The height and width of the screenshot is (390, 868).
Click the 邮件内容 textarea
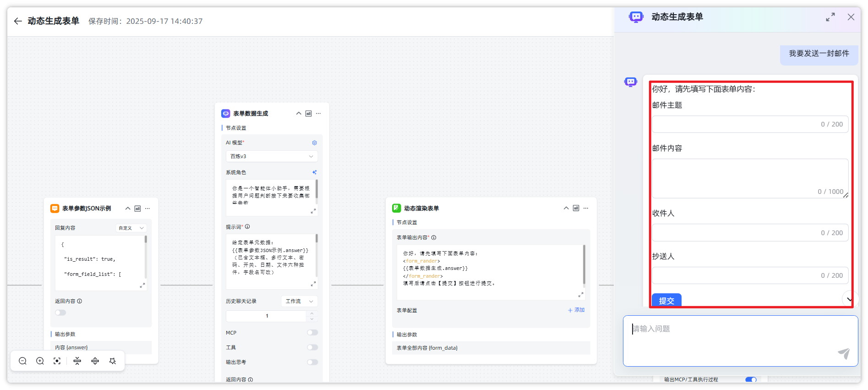pyautogui.click(x=750, y=179)
